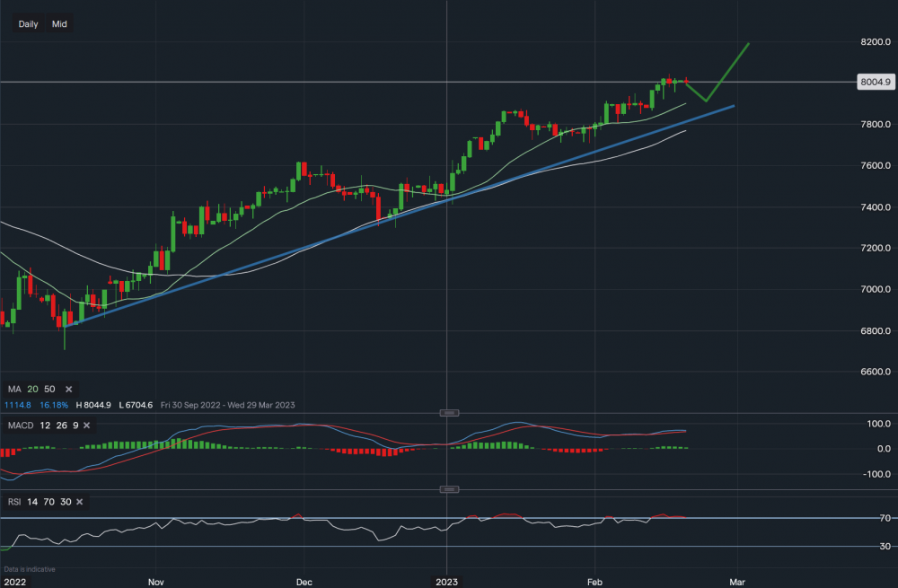Remove the MA overlay using its X icon
Image resolution: width=898 pixels, height=588 pixels.
coord(69,390)
